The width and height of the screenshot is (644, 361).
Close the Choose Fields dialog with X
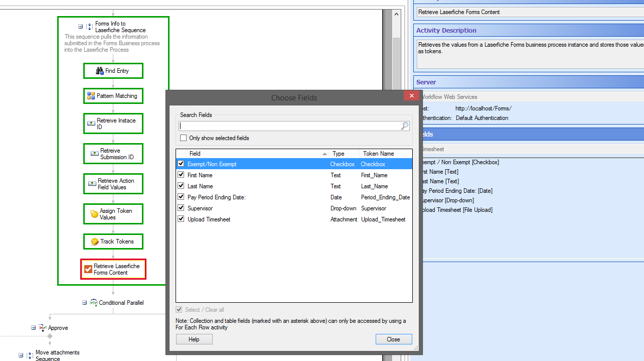pos(411,96)
